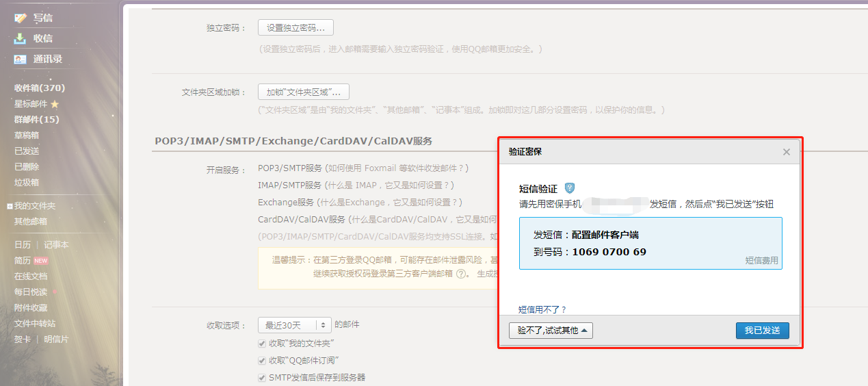
Task: Toggle the 收取"QQ邮件订阅" checkbox
Action: pos(262,361)
